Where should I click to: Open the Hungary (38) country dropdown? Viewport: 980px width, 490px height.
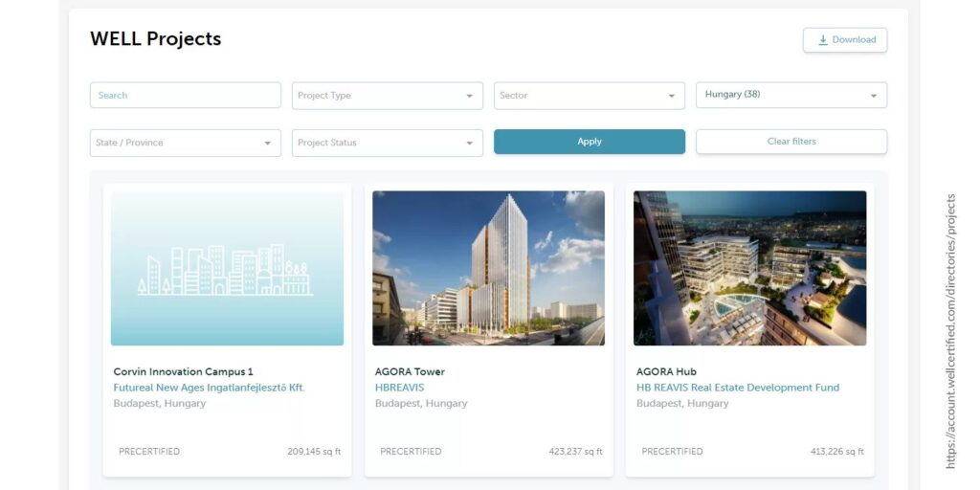coord(791,95)
